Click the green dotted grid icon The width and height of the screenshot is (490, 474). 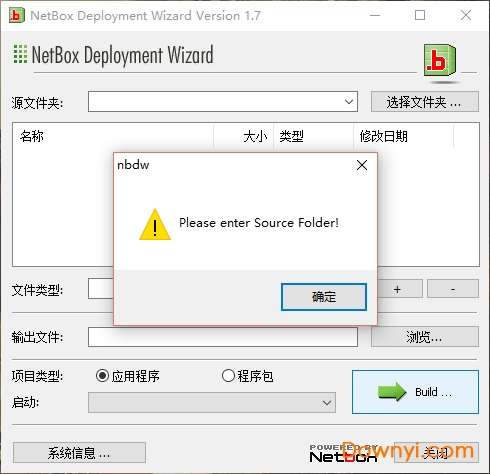tap(20, 54)
